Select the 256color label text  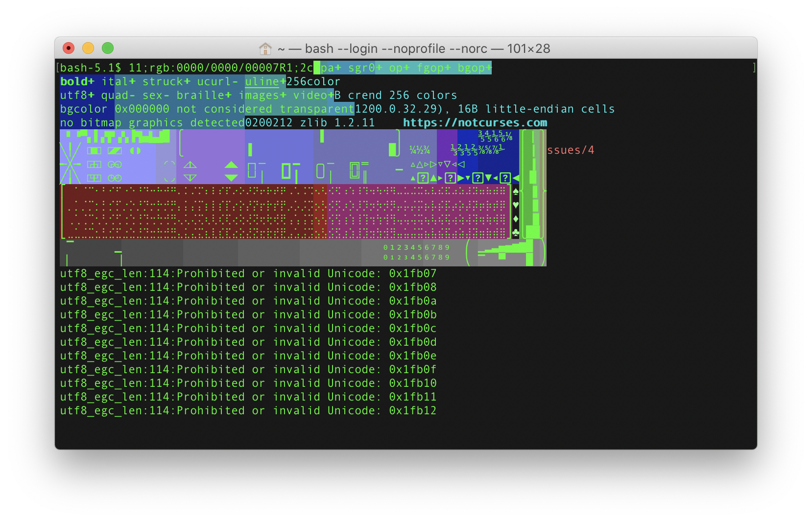pos(313,81)
